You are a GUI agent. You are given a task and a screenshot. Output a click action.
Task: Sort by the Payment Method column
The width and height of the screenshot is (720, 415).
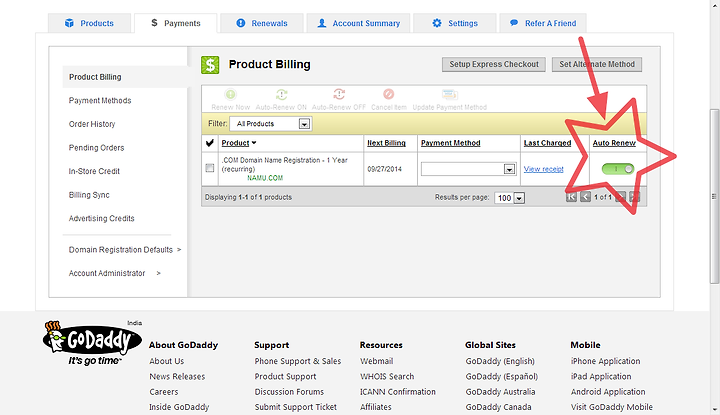click(x=450, y=143)
